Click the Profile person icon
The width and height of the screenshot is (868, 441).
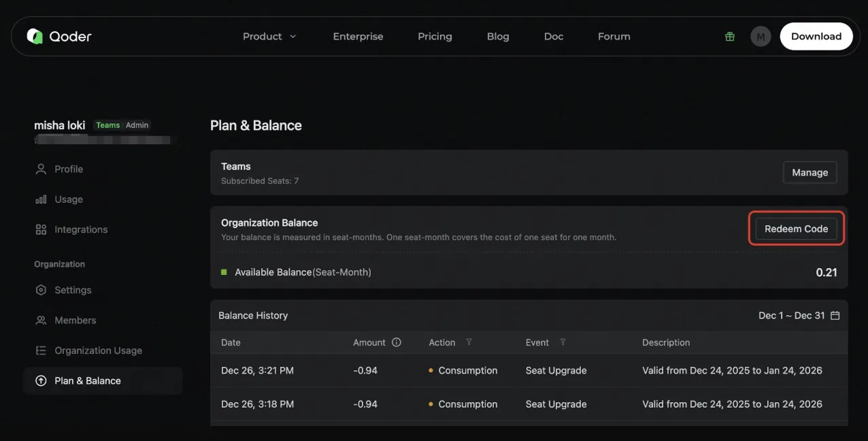click(x=41, y=169)
